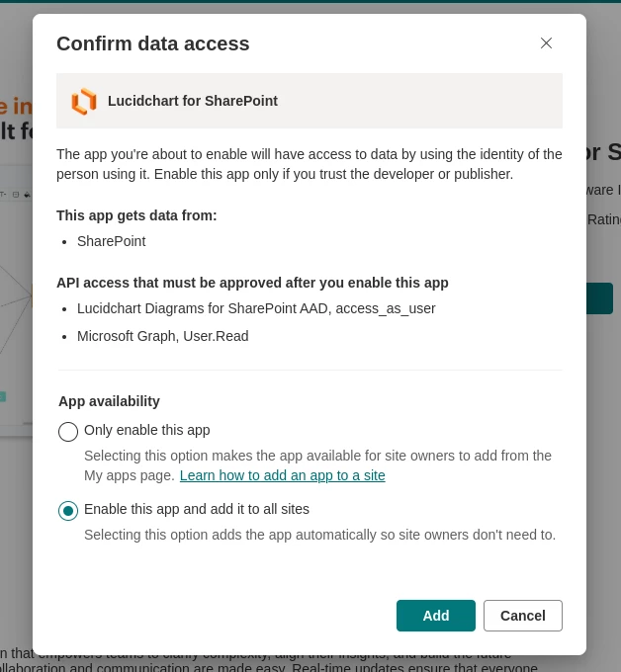The image size is (621, 672).
Task: Click the 'Microsoft Graph, User.Read' permission entry
Action: (162, 336)
